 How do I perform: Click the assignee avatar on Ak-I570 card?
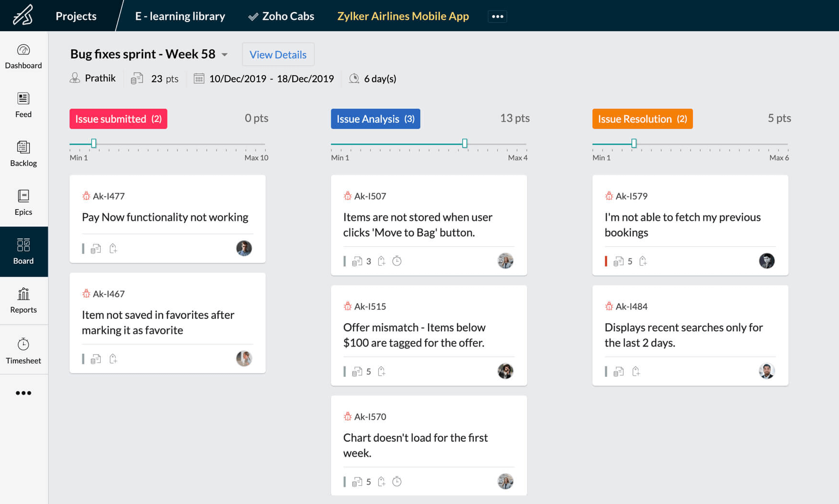click(505, 481)
